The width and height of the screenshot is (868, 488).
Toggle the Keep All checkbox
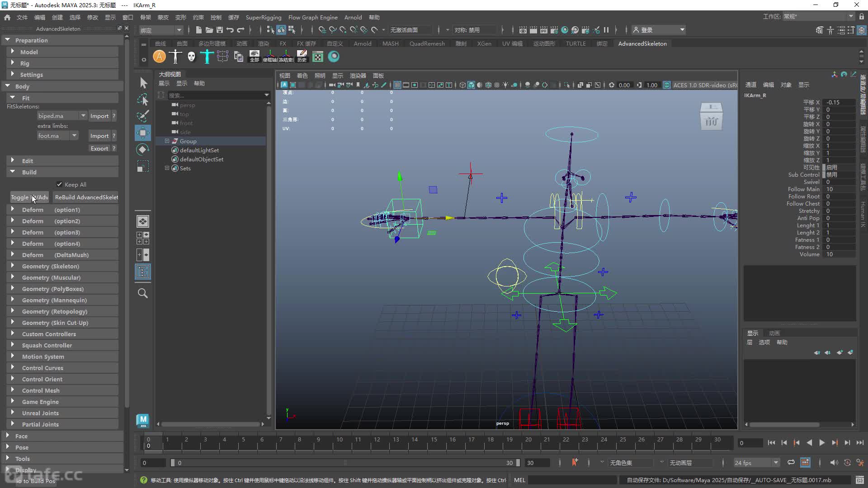click(59, 184)
